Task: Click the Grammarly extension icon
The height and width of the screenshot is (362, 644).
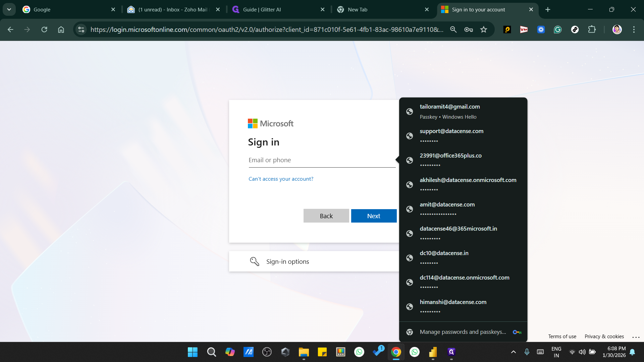Action: pyautogui.click(x=557, y=29)
